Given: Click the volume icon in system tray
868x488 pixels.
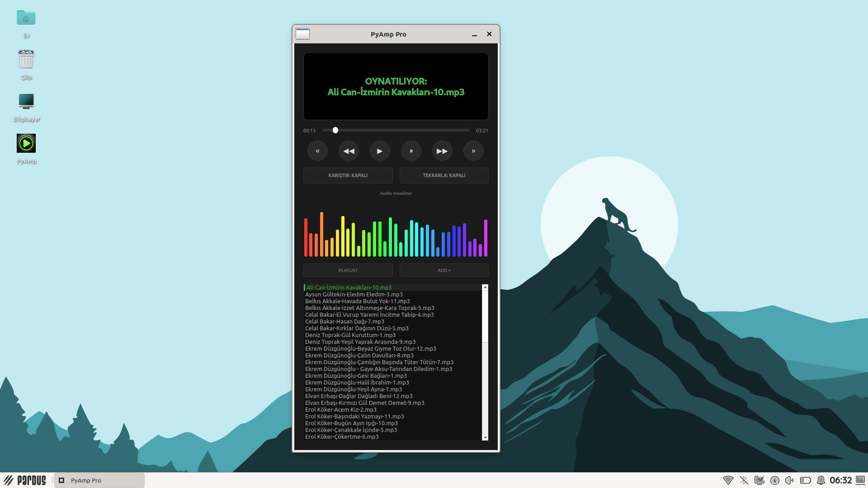Looking at the screenshot, I should pyautogui.click(x=789, y=480).
